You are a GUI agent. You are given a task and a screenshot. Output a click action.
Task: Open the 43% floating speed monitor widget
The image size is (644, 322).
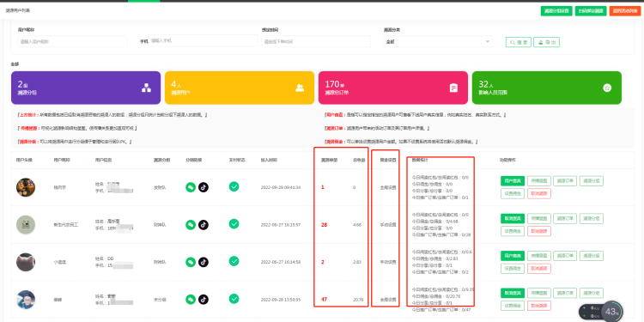pyautogui.click(x=601, y=312)
